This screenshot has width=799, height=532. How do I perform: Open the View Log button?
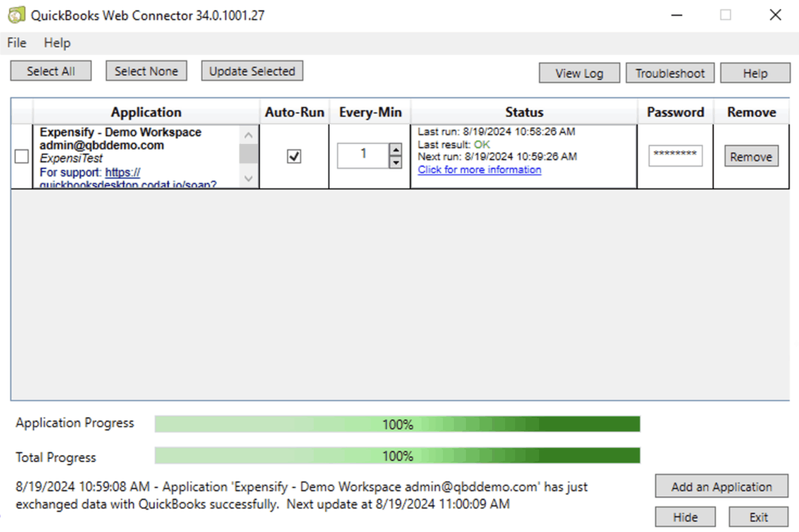click(x=579, y=73)
